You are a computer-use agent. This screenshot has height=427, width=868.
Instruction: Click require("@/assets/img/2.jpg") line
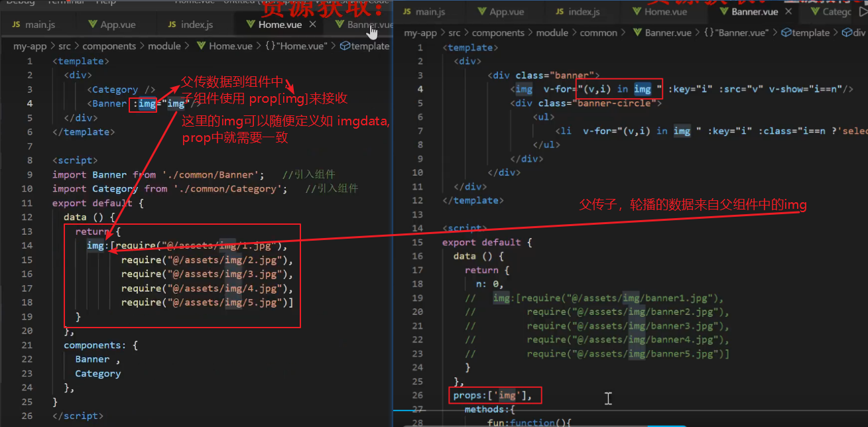pos(207,259)
